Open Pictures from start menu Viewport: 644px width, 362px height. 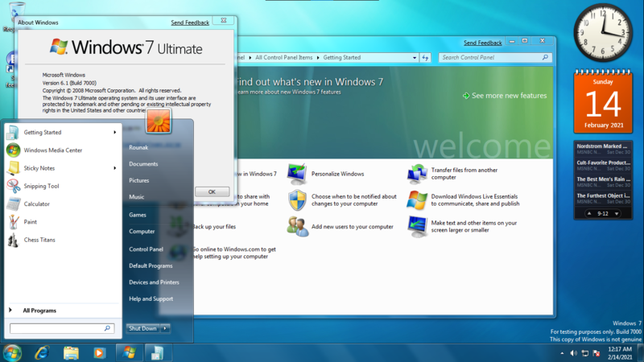point(138,180)
